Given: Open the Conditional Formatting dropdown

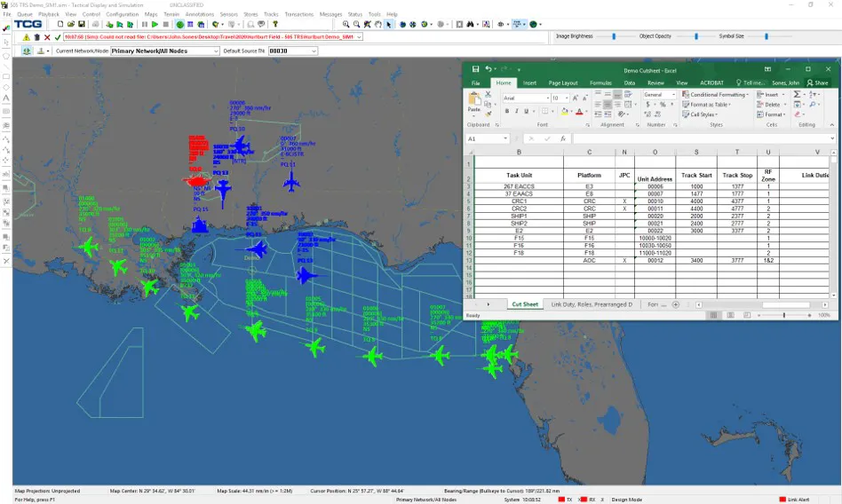Looking at the screenshot, I should coord(718,94).
